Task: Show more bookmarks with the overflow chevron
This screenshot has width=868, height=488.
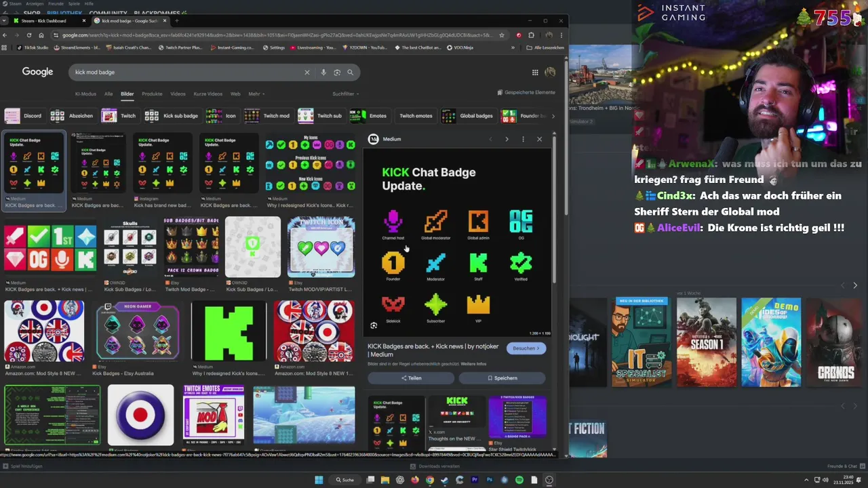Action: [x=512, y=47]
